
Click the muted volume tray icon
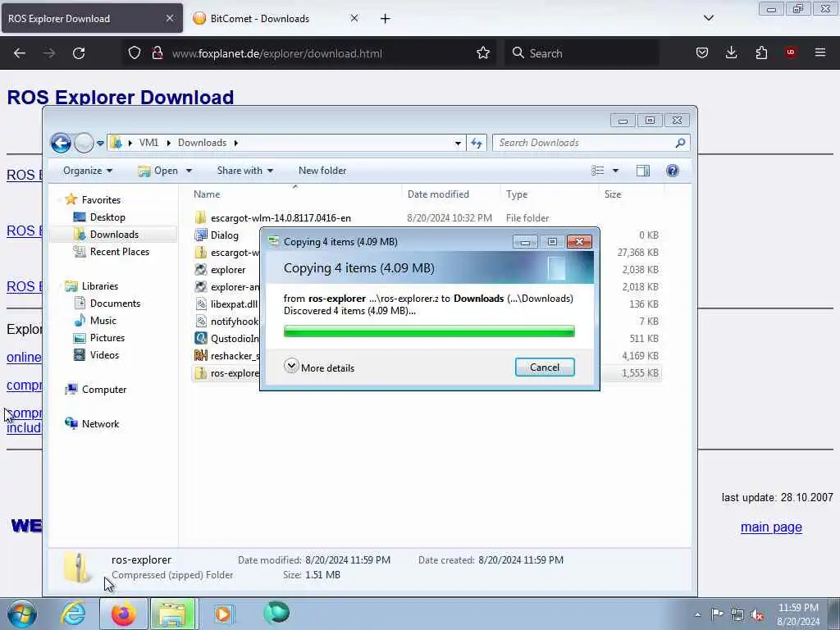coord(757,615)
